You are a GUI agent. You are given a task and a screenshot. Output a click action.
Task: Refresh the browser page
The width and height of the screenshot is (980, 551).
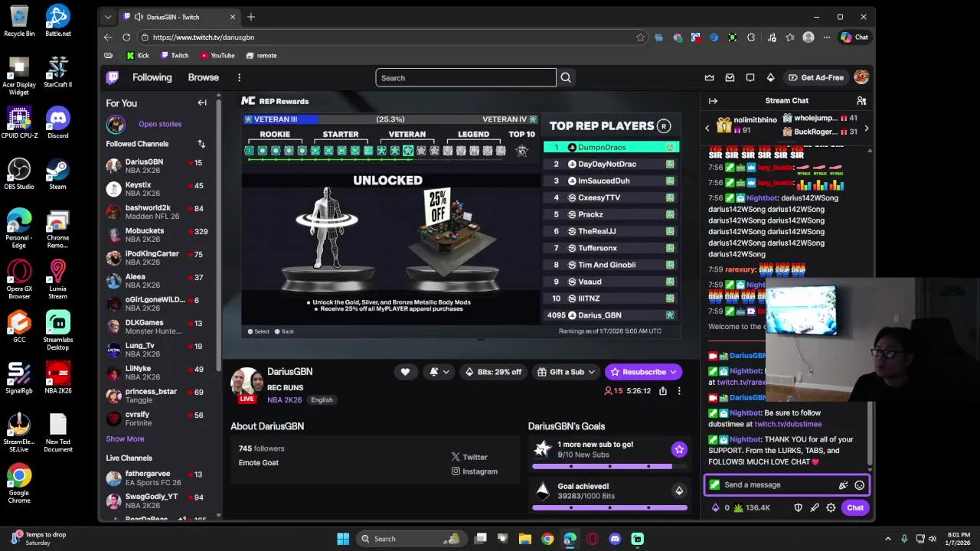(126, 37)
